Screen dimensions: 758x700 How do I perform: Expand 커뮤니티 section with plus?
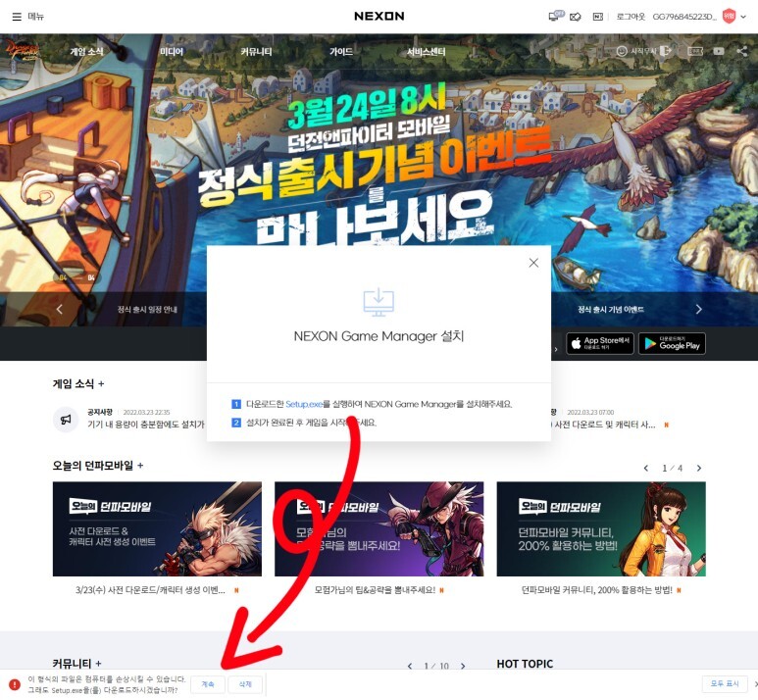point(99,664)
